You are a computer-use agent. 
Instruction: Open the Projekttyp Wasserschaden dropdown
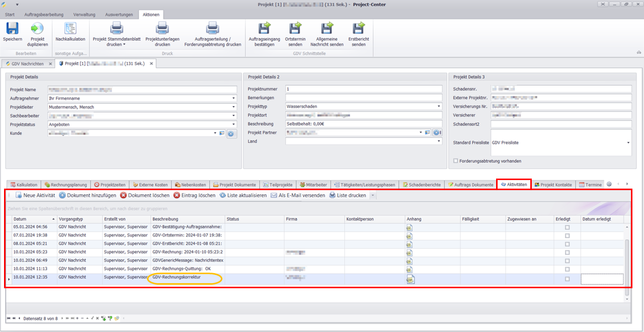(x=439, y=107)
